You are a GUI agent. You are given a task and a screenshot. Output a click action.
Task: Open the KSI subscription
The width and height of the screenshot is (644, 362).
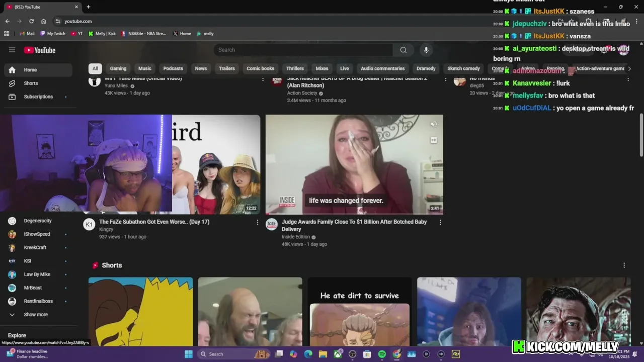click(38, 261)
